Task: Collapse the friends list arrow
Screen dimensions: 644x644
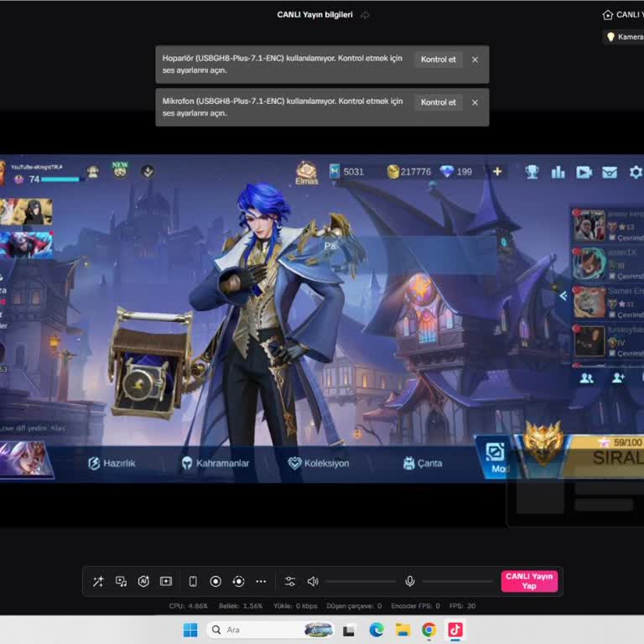Action: 563,296
